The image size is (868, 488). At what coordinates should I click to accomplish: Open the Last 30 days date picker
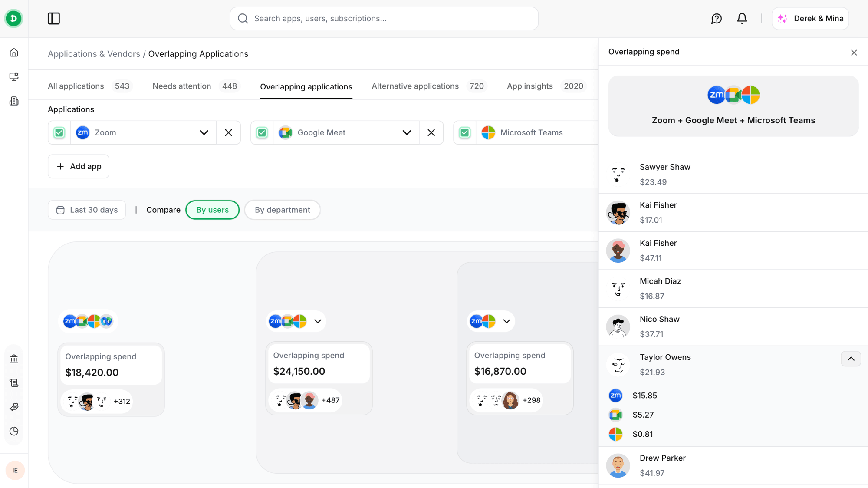(x=87, y=210)
